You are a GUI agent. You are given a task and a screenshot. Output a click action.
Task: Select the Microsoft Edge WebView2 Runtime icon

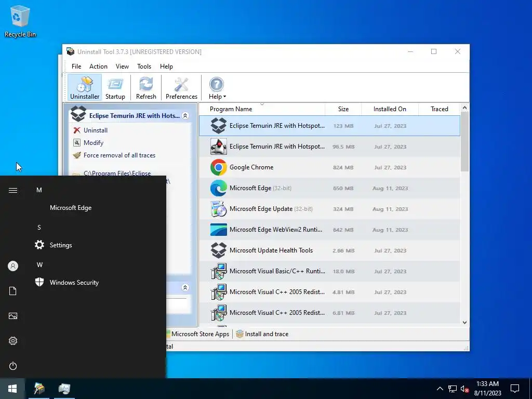[x=219, y=230]
